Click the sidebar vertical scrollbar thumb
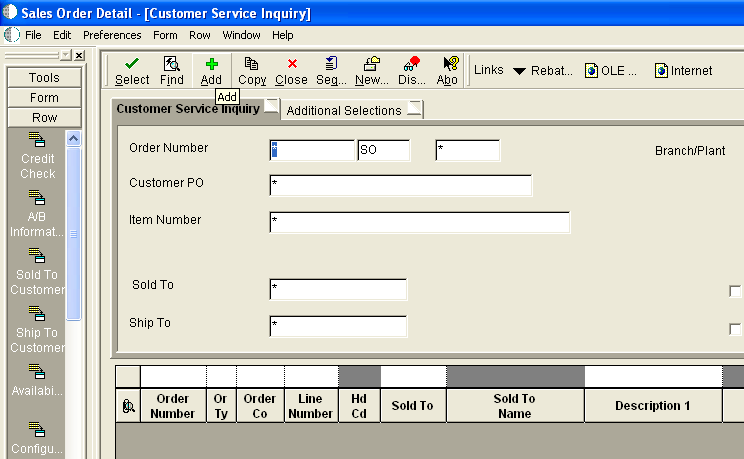The width and height of the screenshot is (744, 459). (x=74, y=234)
